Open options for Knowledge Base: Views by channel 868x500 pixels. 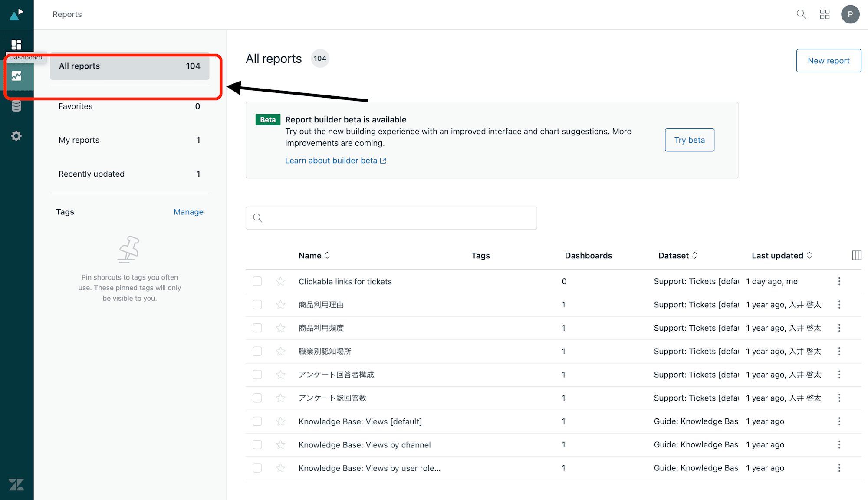coord(839,445)
